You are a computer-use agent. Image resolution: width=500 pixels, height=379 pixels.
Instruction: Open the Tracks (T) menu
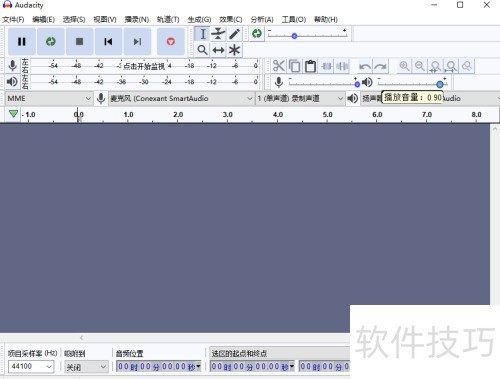168,19
